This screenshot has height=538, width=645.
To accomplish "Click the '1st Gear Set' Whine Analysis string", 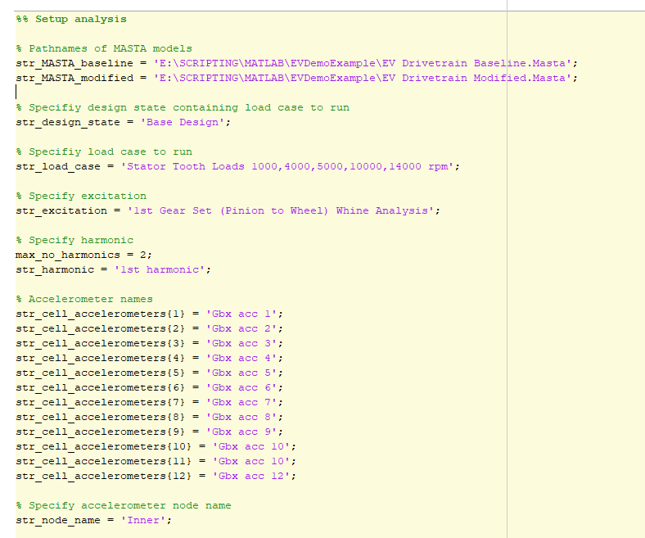I will [281, 211].
